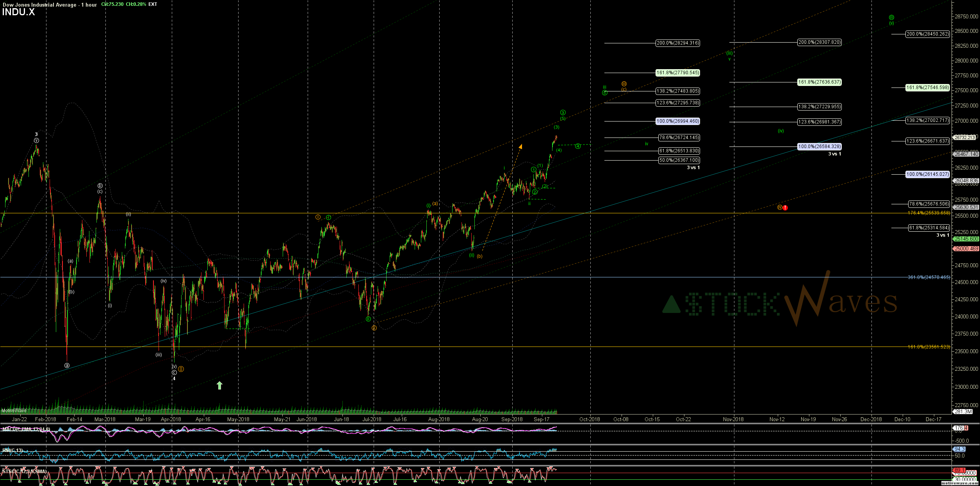Select the 100.0%(26994.460) Fibonacci label

pos(677,121)
